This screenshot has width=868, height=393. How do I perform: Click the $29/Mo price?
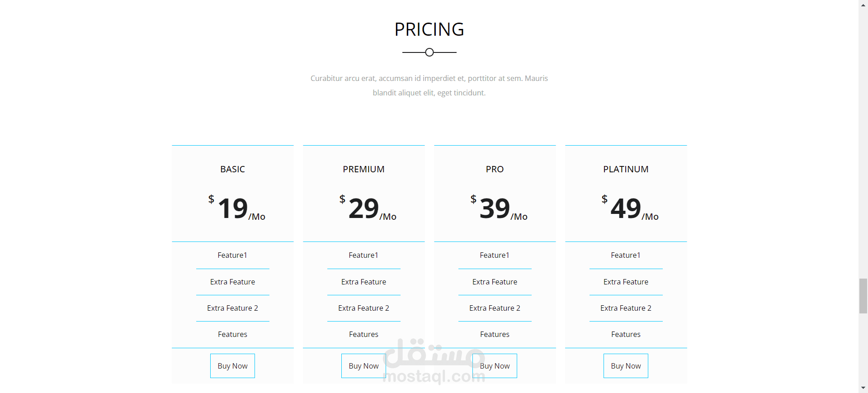point(368,208)
